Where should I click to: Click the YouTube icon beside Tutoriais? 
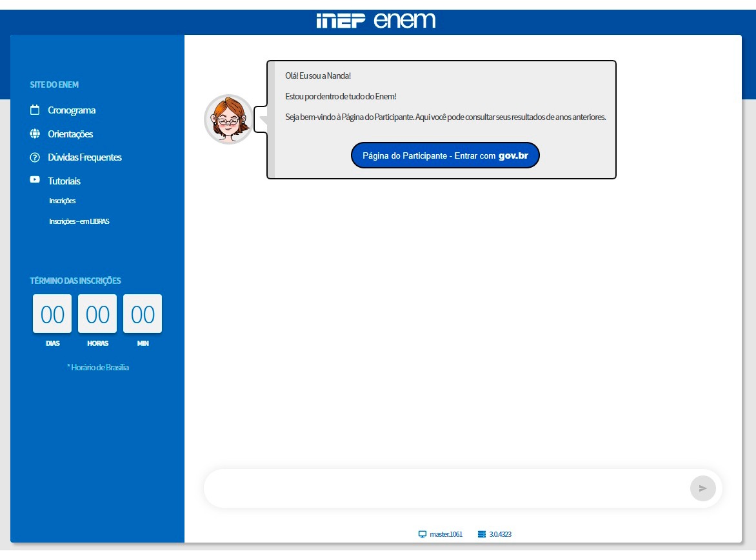[x=35, y=181]
